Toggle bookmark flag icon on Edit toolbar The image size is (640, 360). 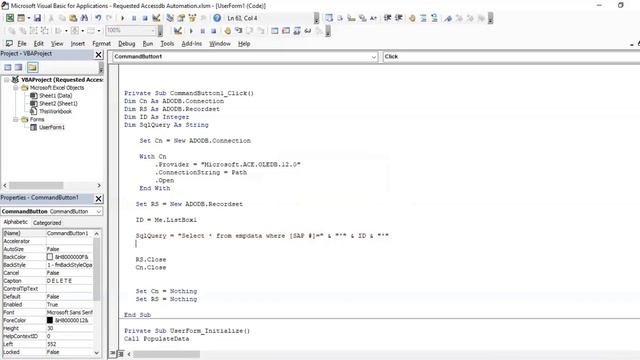[x=448, y=18]
